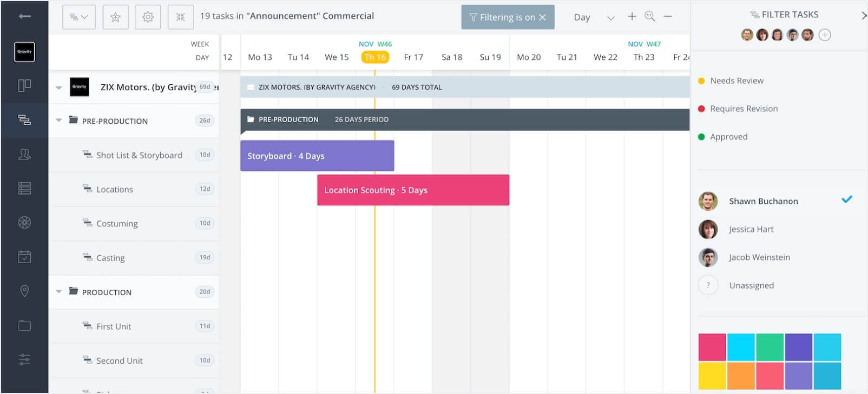Click the ZIX Motors project logo thumbnail
This screenshot has height=394, width=868.
(x=80, y=86)
